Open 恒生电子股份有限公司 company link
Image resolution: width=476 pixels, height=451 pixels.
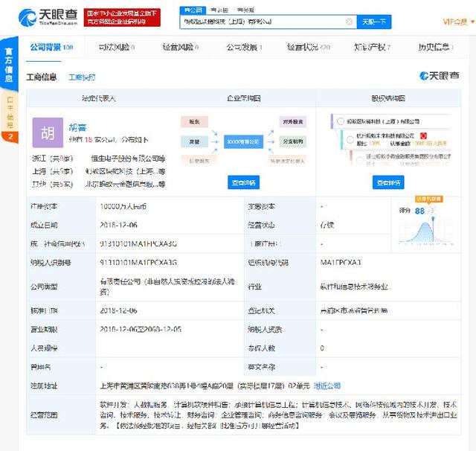(x=128, y=159)
